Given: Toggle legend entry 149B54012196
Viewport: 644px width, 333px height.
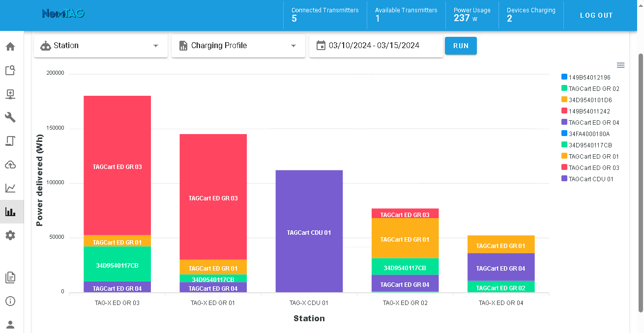Looking at the screenshot, I should (x=586, y=77).
